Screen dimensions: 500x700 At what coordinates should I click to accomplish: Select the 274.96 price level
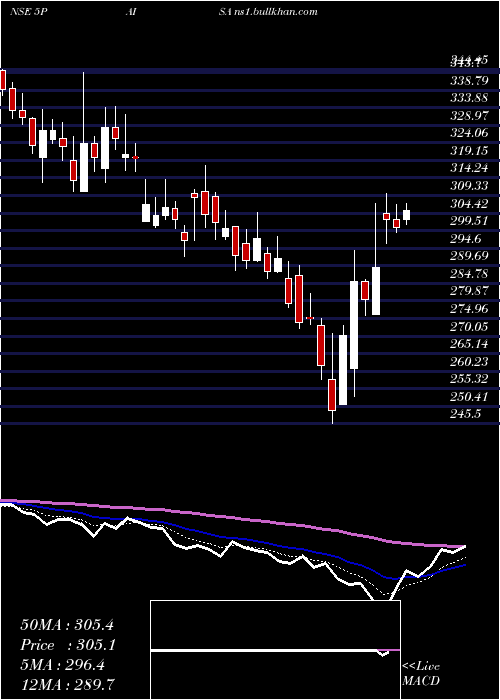469,309
